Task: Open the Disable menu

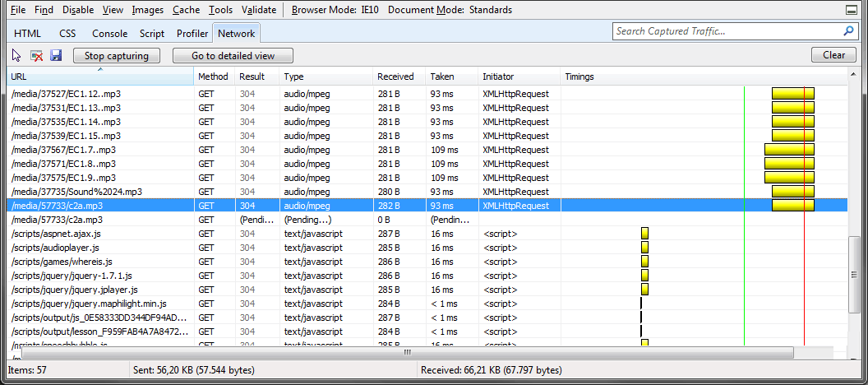Action: click(x=78, y=10)
